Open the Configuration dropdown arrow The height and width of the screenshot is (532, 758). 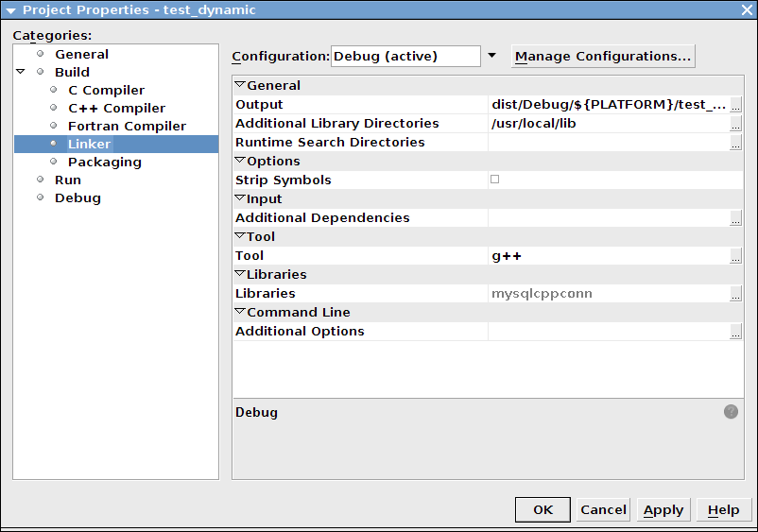(491, 56)
